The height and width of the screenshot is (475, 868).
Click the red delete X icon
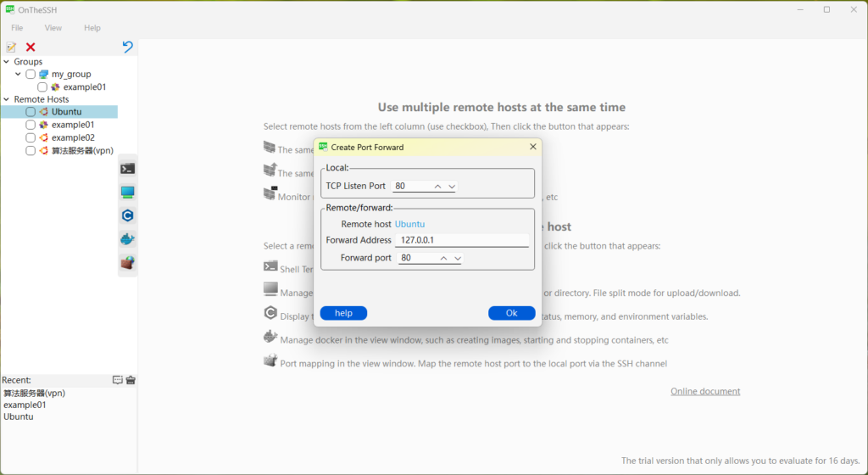[x=31, y=47]
